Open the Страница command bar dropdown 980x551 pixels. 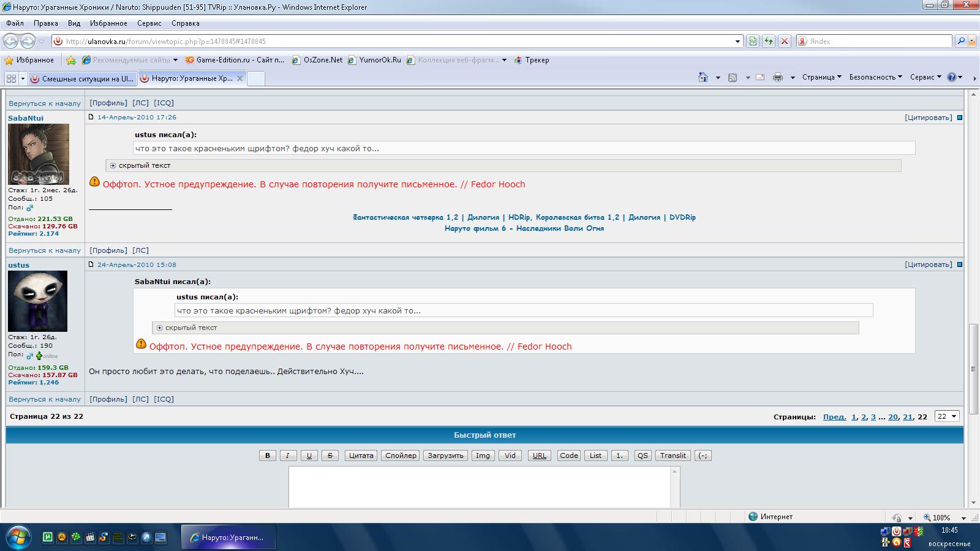(x=822, y=77)
